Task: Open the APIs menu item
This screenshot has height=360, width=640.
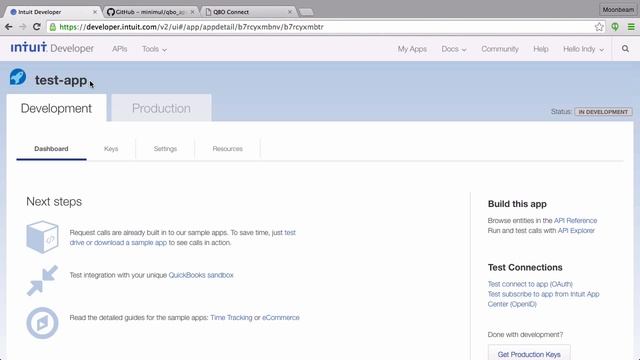Action: pos(120,49)
